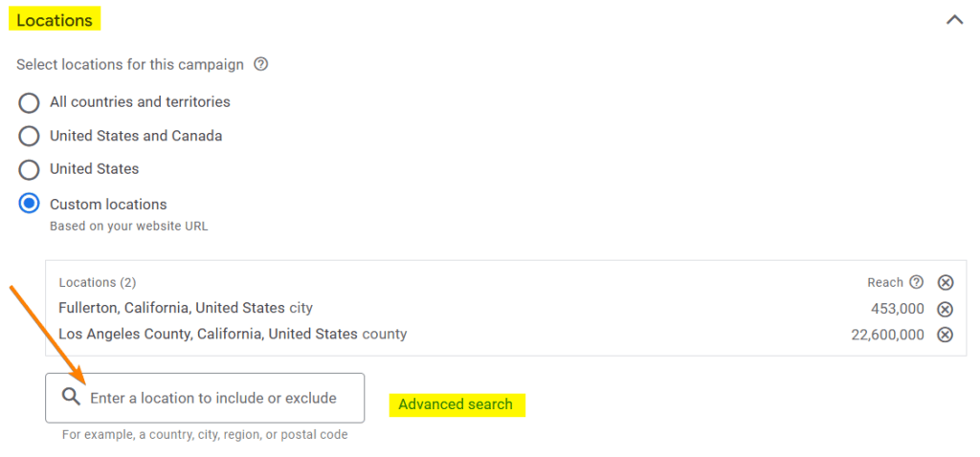Remove all locations with header X icon
980x457 pixels.
tap(946, 282)
